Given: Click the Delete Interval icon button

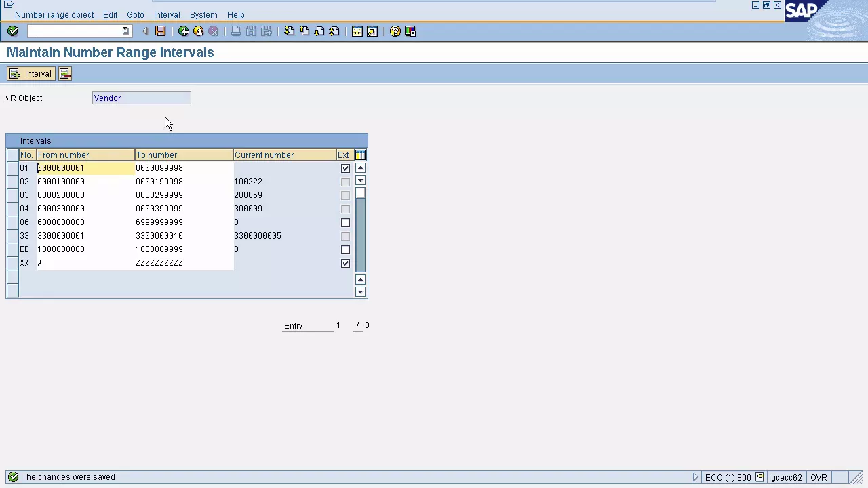Looking at the screenshot, I should (x=65, y=74).
